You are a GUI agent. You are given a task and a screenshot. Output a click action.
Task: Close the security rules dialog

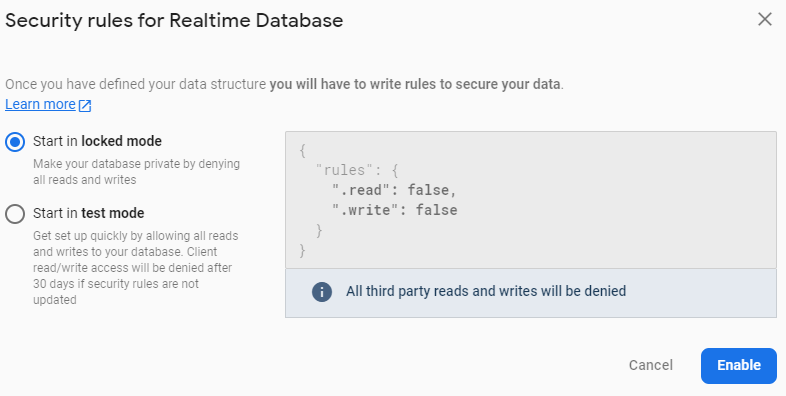pyautogui.click(x=764, y=20)
